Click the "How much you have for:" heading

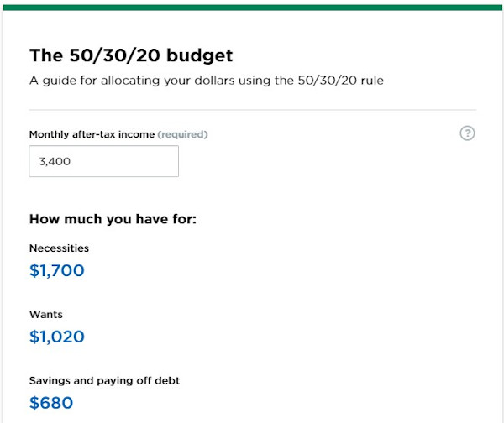point(113,219)
